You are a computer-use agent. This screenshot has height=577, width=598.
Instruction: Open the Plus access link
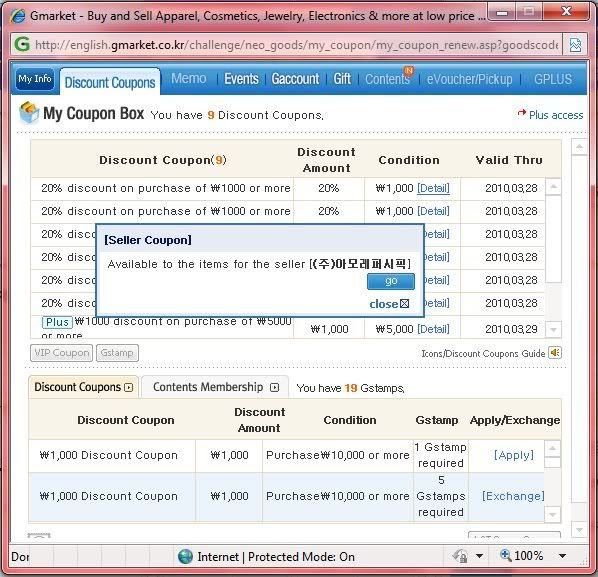tap(556, 115)
